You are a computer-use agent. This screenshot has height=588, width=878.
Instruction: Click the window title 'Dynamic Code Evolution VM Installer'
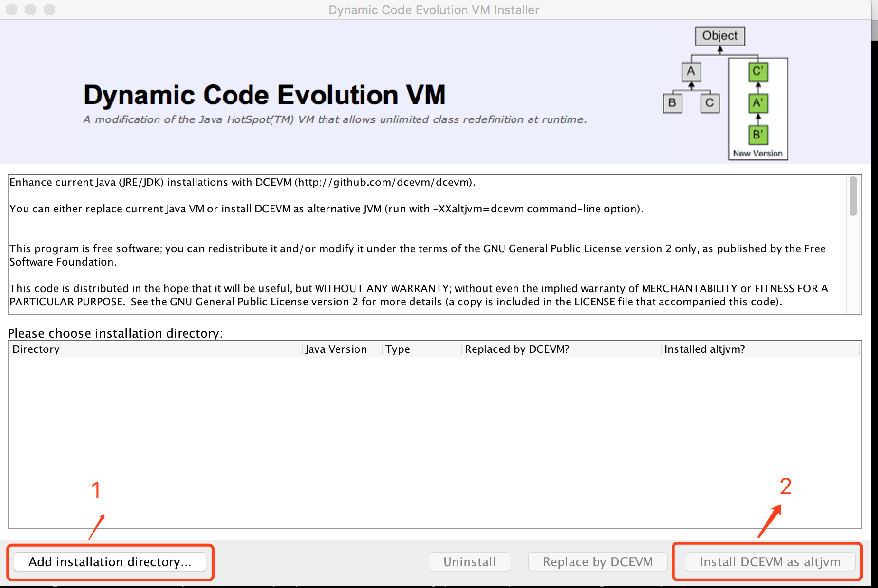click(434, 10)
